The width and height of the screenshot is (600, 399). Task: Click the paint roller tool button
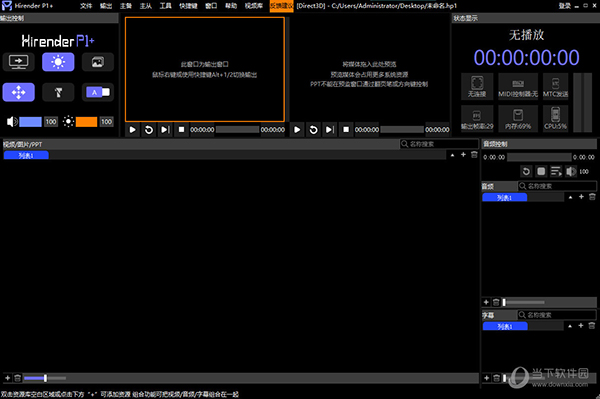pyautogui.click(x=58, y=92)
